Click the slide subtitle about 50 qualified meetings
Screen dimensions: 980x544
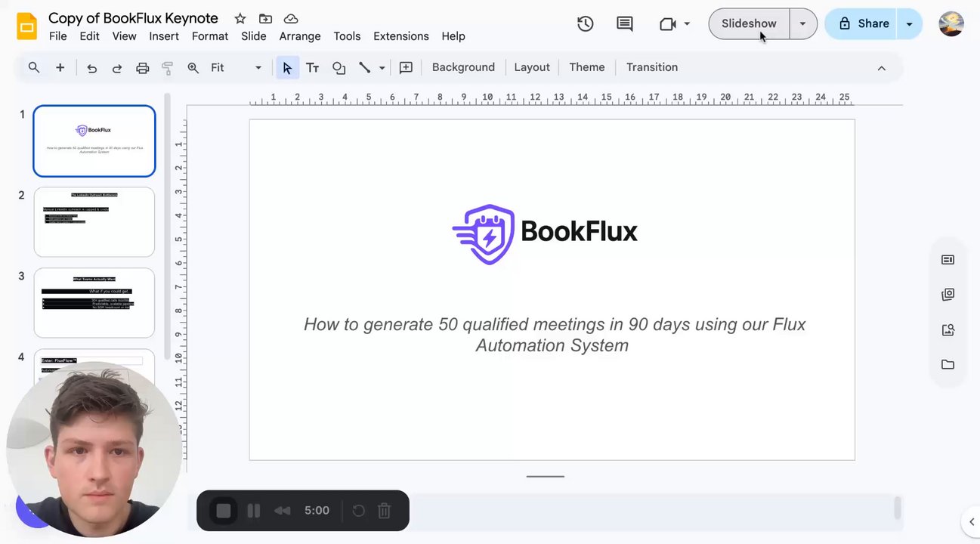click(x=554, y=335)
